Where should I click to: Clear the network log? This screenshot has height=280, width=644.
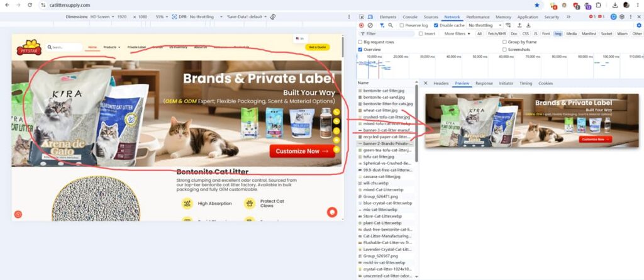[x=370, y=25]
